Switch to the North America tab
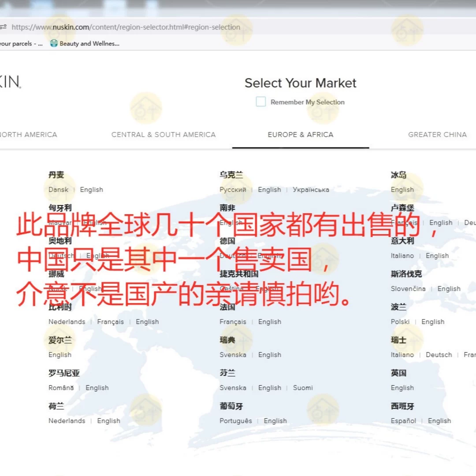The width and height of the screenshot is (476, 476). (x=28, y=134)
